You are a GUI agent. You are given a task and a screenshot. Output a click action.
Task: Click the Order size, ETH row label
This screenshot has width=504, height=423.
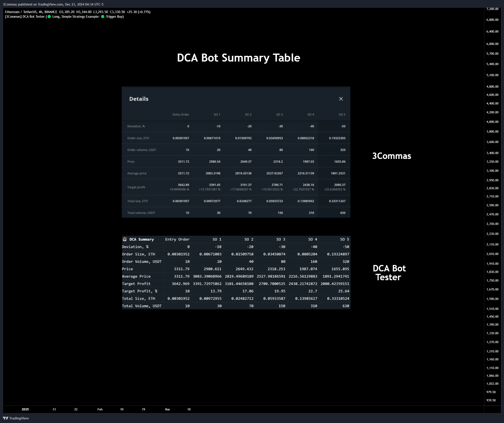(138, 138)
